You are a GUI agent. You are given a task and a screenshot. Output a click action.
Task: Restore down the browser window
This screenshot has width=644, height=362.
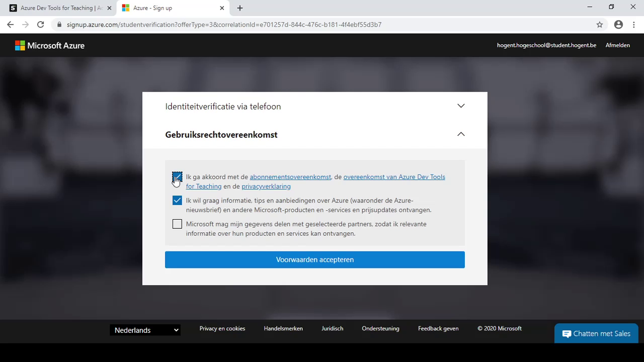click(x=611, y=7)
